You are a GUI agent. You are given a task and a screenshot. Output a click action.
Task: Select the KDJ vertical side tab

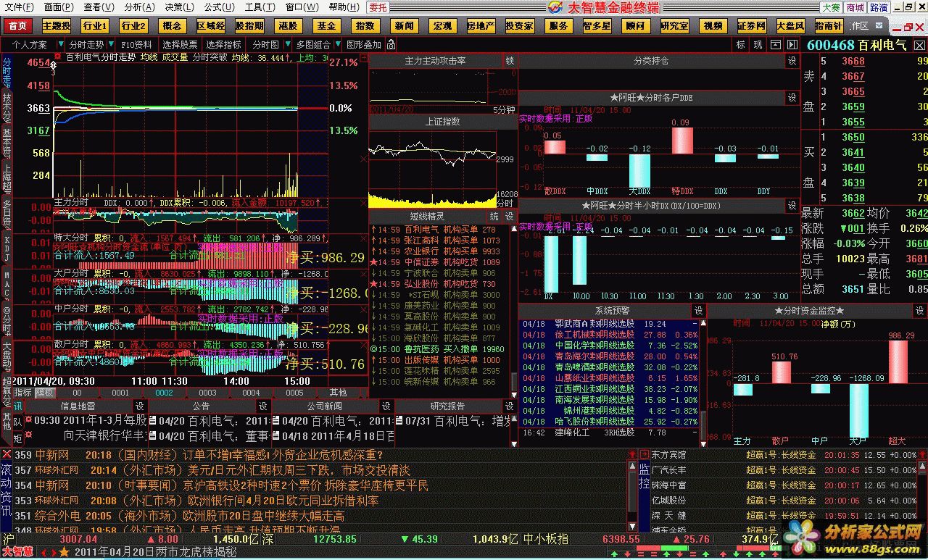[7, 248]
